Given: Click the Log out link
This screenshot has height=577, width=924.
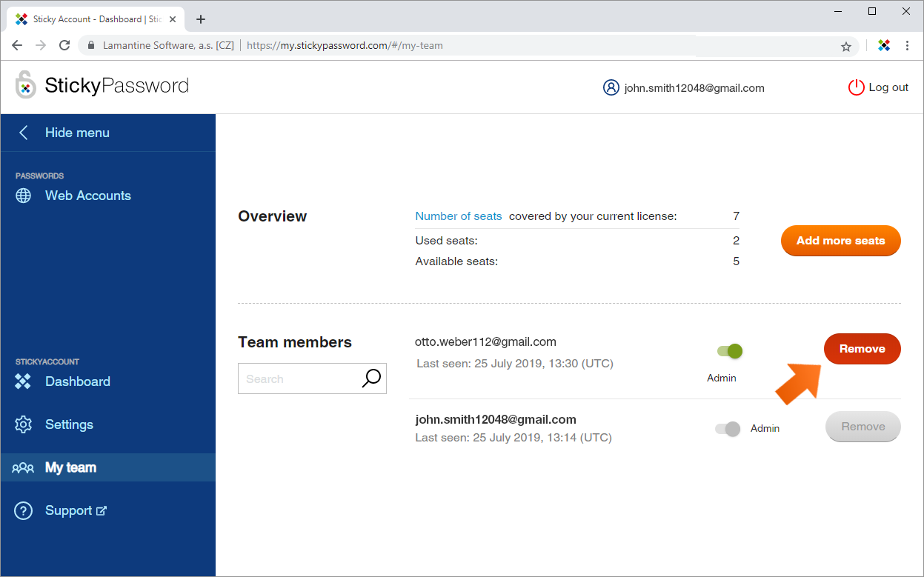Looking at the screenshot, I should 888,87.
